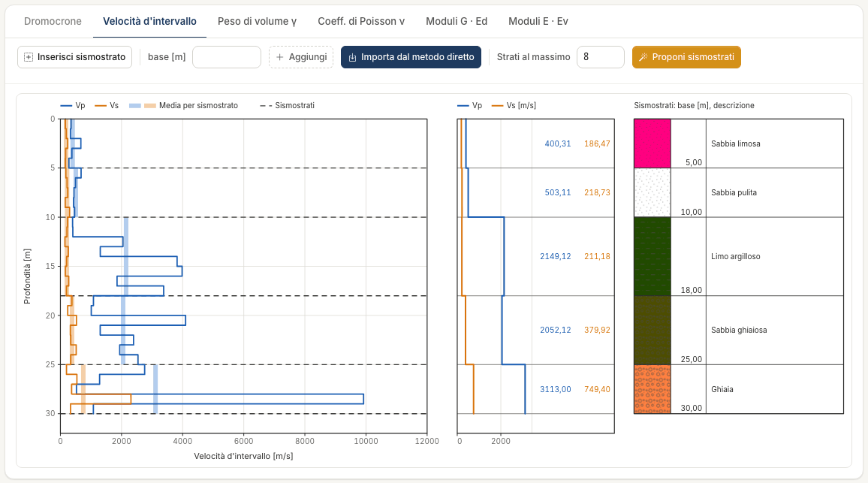Focus the base [m] input field
The height and width of the screenshot is (483, 868).
coord(227,57)
